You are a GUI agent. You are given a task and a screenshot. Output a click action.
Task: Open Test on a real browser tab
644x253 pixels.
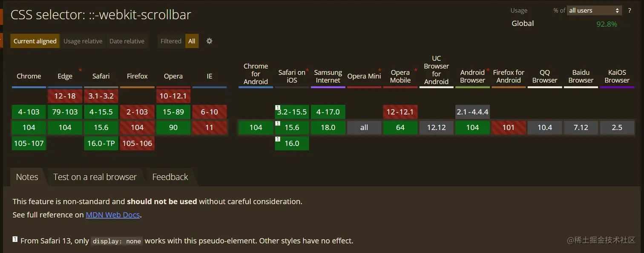click(95, 177)
